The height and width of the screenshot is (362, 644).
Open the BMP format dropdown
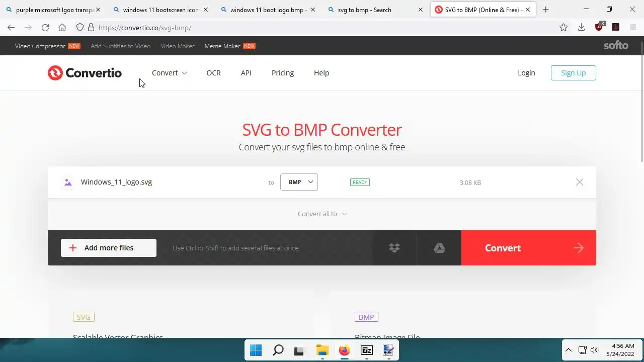(299, 182)
